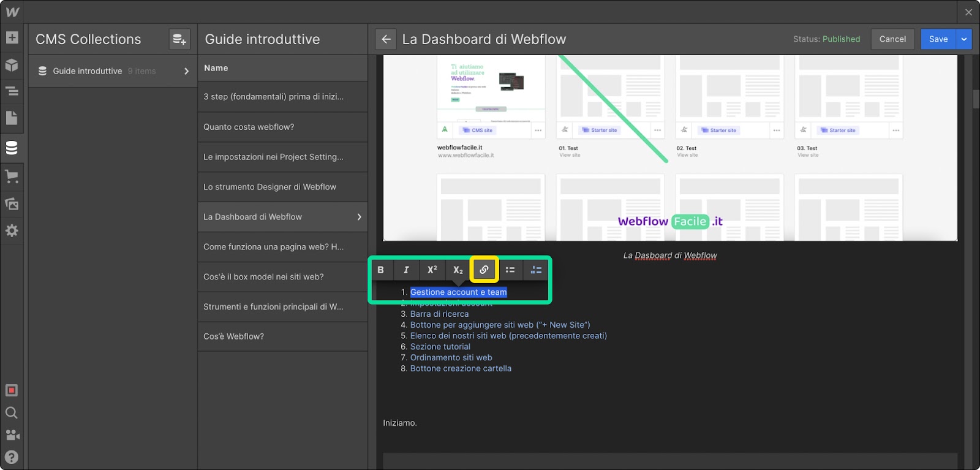Click the Cancel button

coord(892,39)
